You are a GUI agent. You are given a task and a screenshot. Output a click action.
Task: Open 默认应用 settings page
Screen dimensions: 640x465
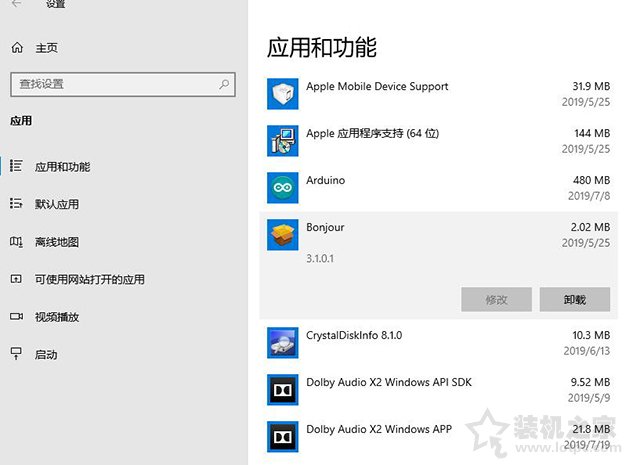57,204
